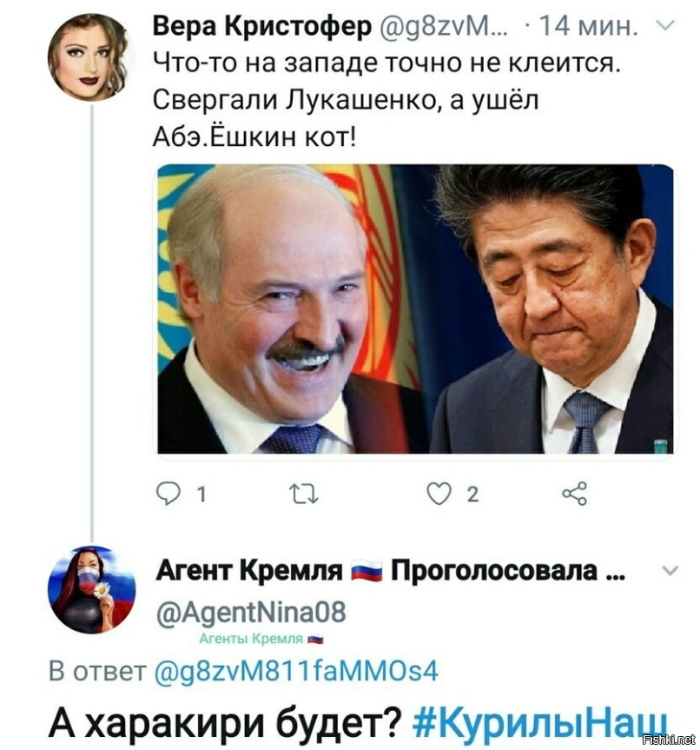Click the retweet arrows icon
Viewport: 700px width, 750px height.
[x=304, y=494]
